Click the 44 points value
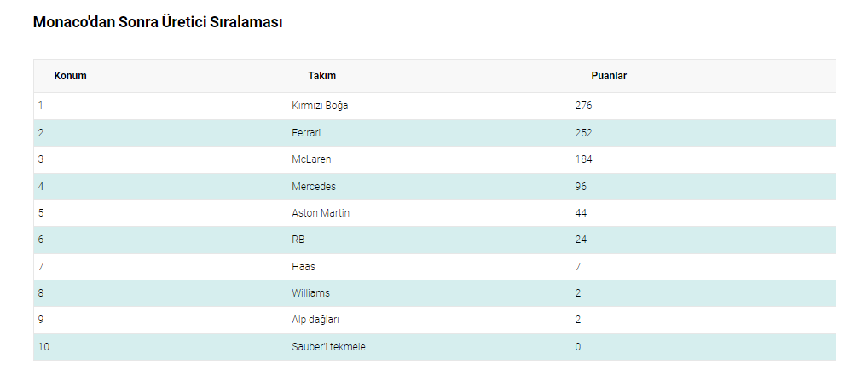The height and width of the screenshot is (370, 868). [581, 213]
